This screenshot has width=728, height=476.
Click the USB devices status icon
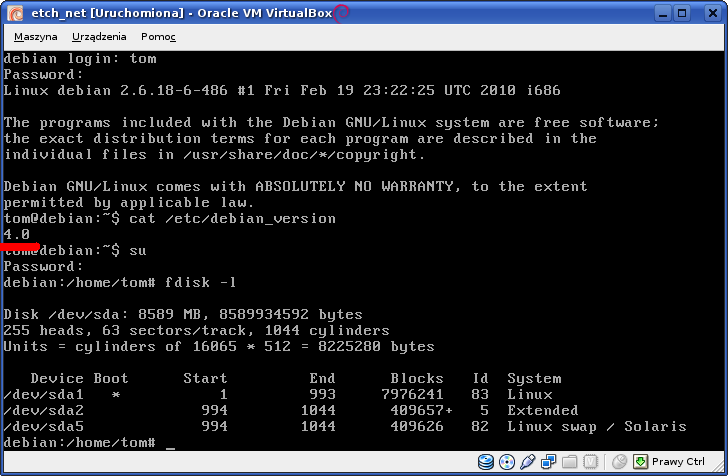525,462
